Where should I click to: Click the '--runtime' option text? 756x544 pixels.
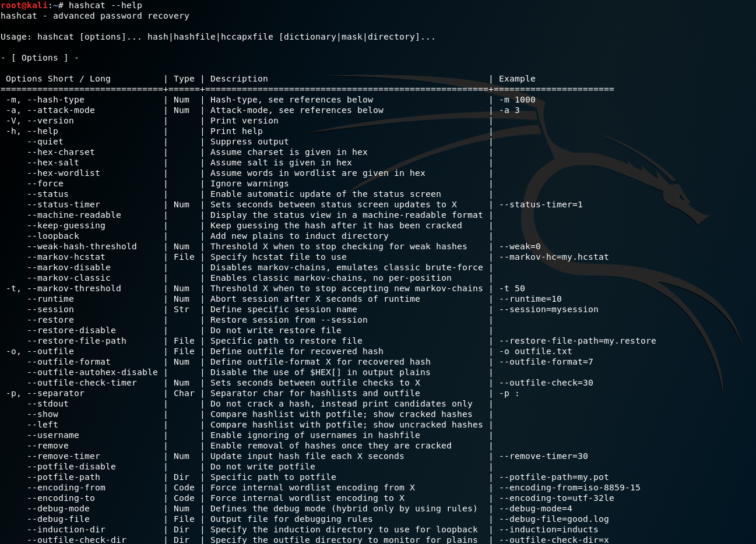click(51, 299)
